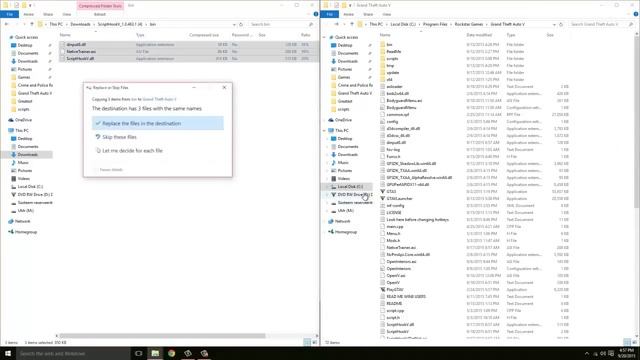Choose Replace the files in the destination
Image resolution: width=640 pixels, height=360 pixels.
158,123
